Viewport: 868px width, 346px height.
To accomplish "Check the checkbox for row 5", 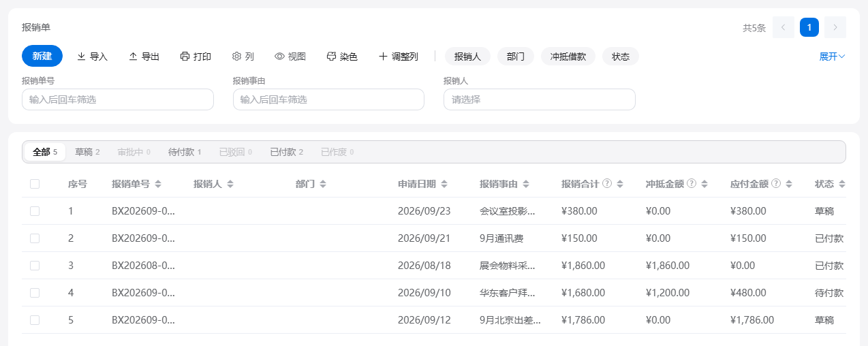I will click(x=35, y=320).
